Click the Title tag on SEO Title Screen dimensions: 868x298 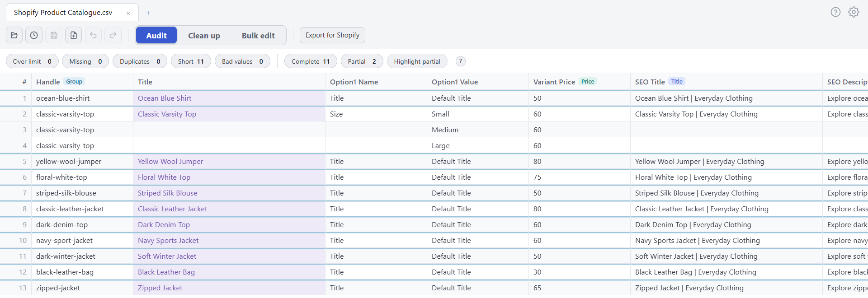pos(677,82)
